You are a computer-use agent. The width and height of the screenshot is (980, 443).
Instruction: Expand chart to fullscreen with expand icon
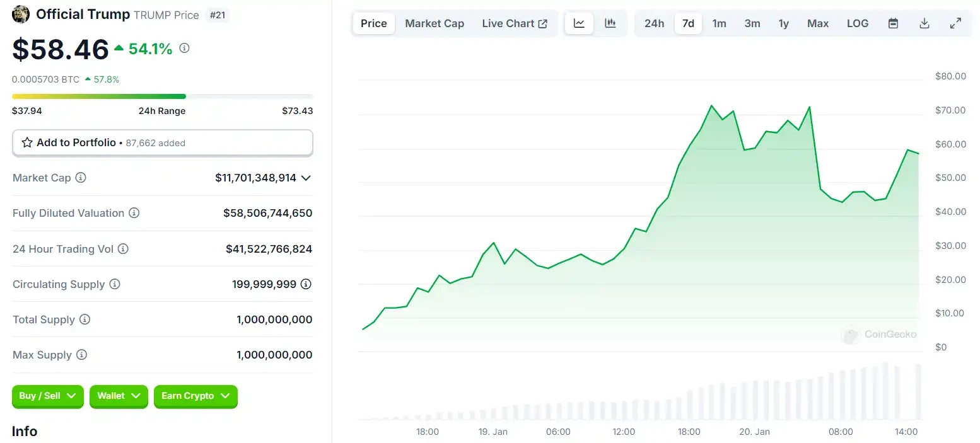[x=956, y=23]
